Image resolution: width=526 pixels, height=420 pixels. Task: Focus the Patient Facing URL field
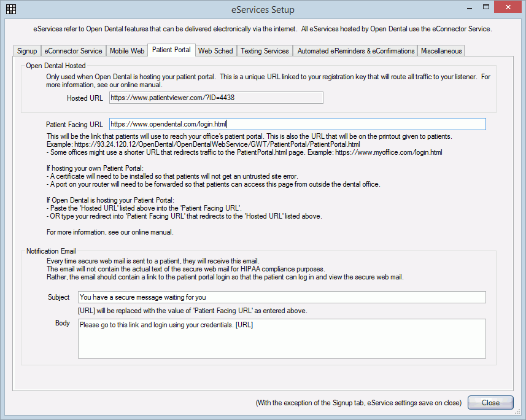[297, 124]
